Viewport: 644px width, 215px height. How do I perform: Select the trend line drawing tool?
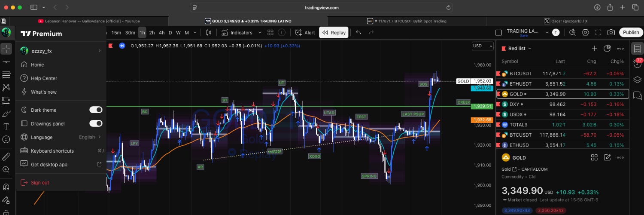6,62
